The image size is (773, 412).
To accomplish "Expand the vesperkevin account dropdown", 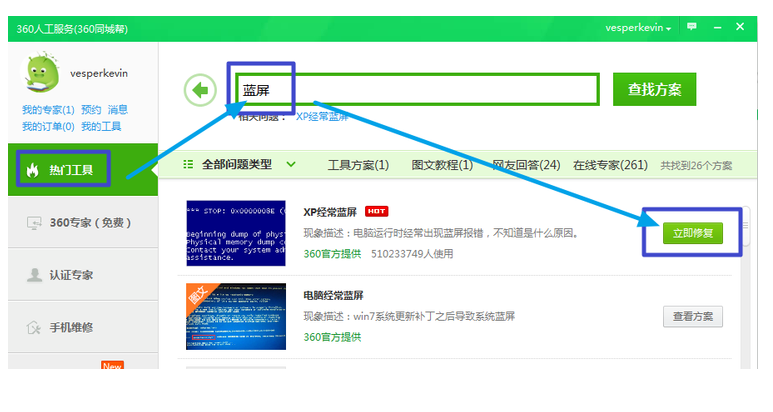I will tap(639, 28).
